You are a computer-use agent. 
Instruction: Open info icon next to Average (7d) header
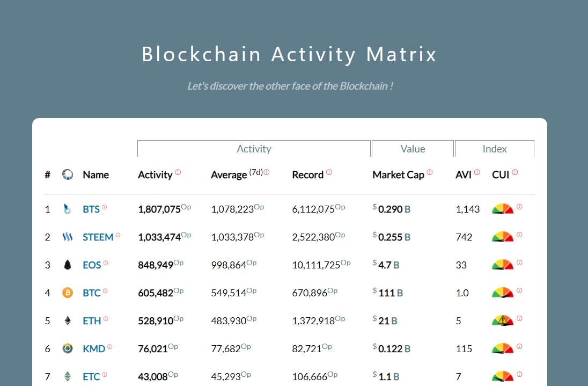click(267, 172)
